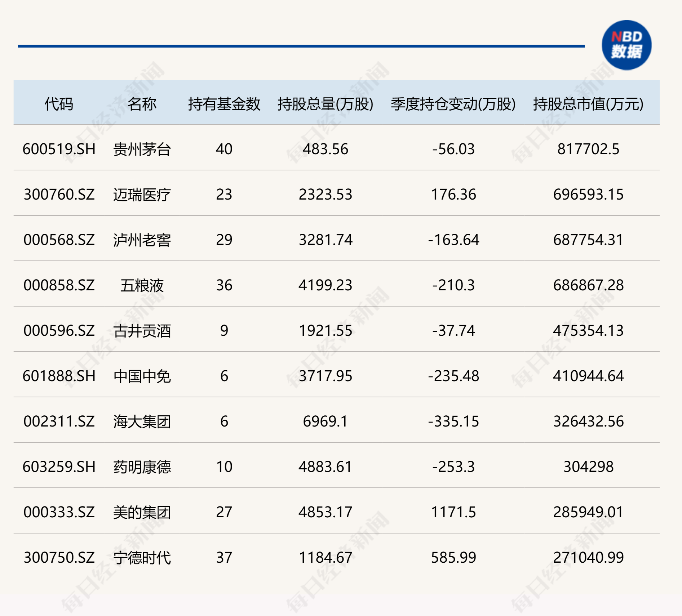
Task: Select holdings cell 4853.17
Action: coord(325,512)
